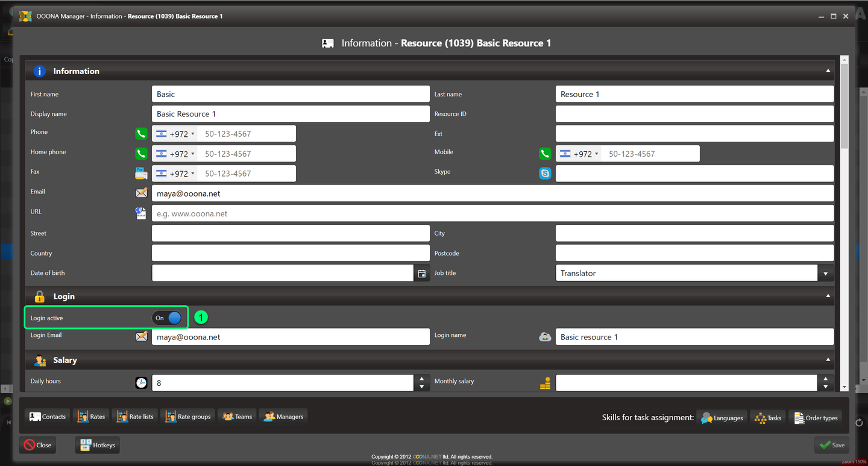
Task: Open Phone country code +972 dropdown
Action: (x=175, y=134)
